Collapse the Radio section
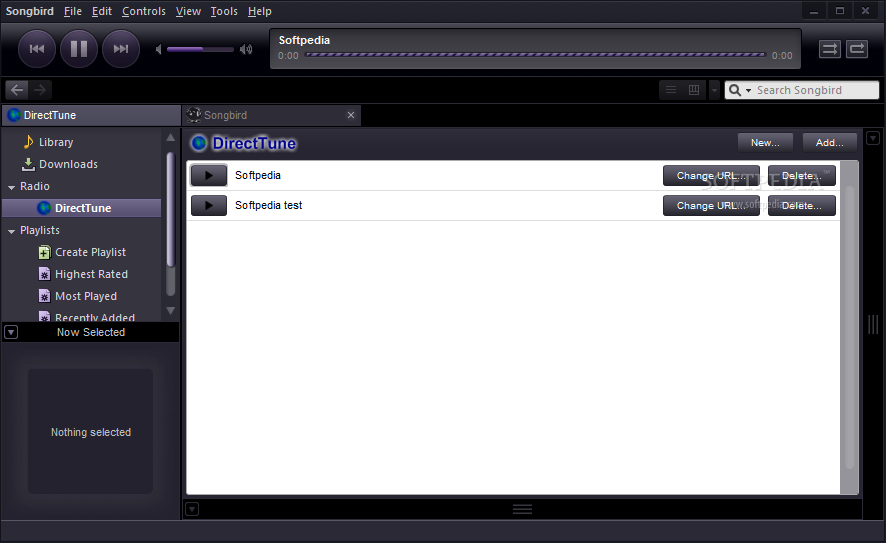 tap(11, 187)
